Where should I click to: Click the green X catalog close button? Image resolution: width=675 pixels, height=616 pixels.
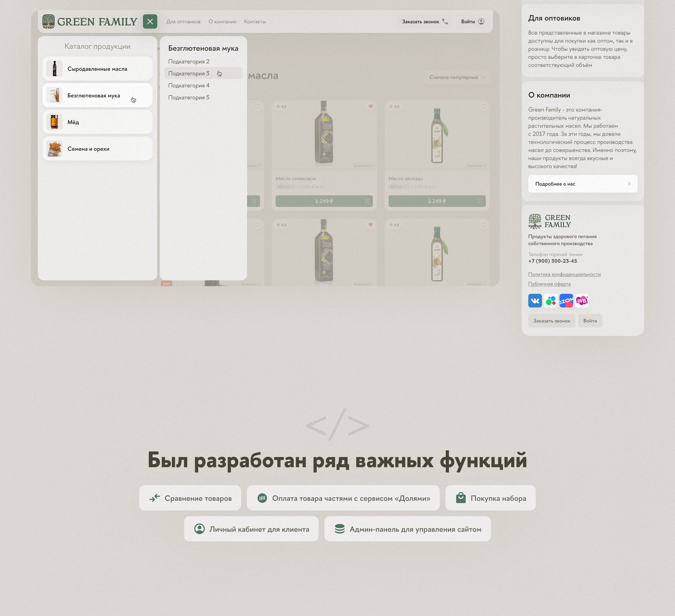tap(150, 21)
